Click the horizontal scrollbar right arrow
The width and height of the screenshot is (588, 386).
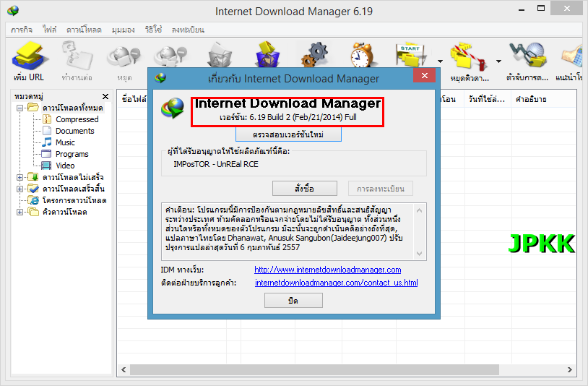click(570, 369)
